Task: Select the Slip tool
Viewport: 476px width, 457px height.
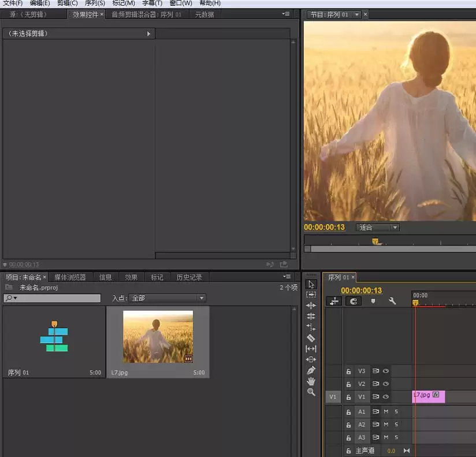Action: [x=311, y=349]
